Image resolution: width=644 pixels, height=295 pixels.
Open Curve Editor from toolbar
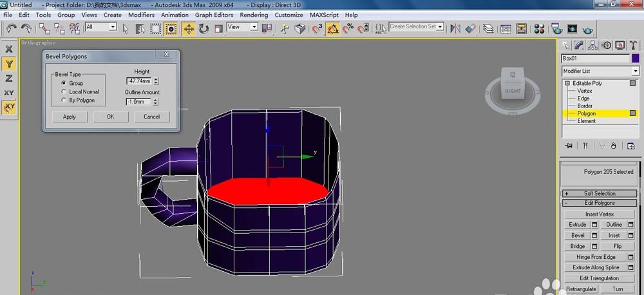point(506,29)
